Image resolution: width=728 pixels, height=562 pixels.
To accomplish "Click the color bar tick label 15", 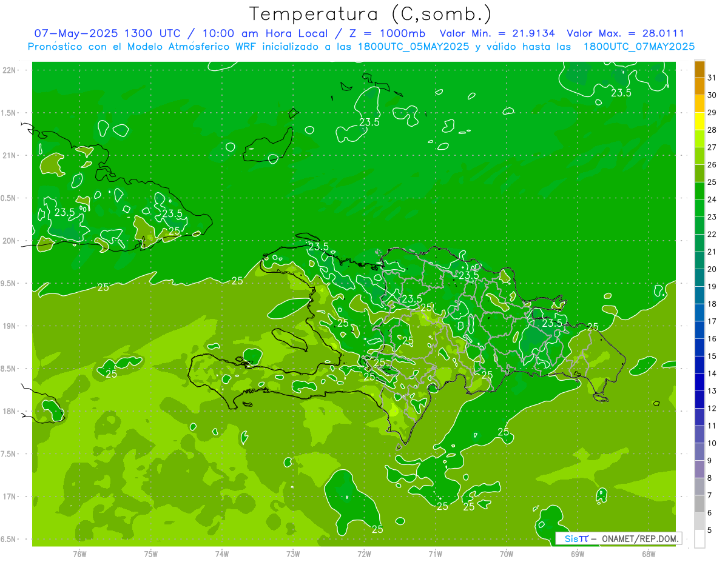I will [x=712, y=356].
